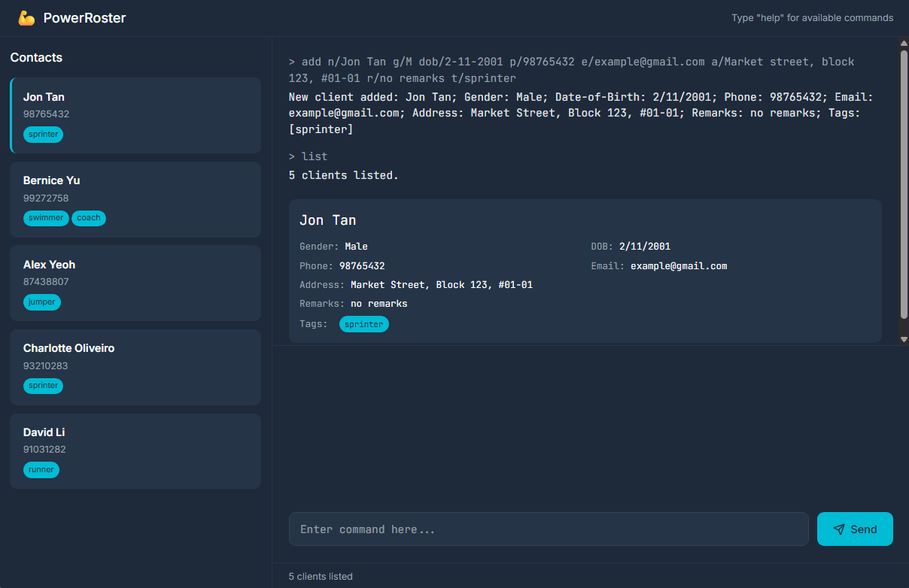The width and height of the screenshot is (909, 588).
Task: Select Bernice Yu contact card
Action: (135, 199)
